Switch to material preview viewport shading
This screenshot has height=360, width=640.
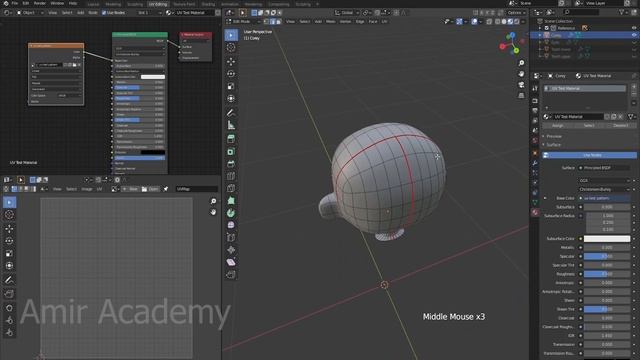coord(510,21)
